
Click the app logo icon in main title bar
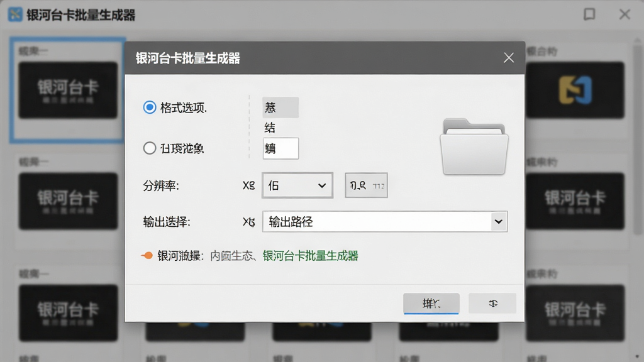coord(15,14)
